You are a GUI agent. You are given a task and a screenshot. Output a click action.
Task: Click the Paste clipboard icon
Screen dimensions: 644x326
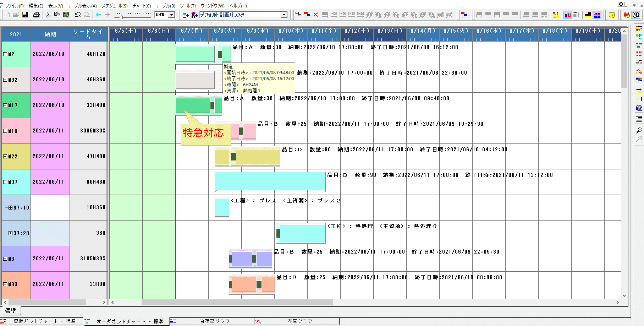(66, 15)
